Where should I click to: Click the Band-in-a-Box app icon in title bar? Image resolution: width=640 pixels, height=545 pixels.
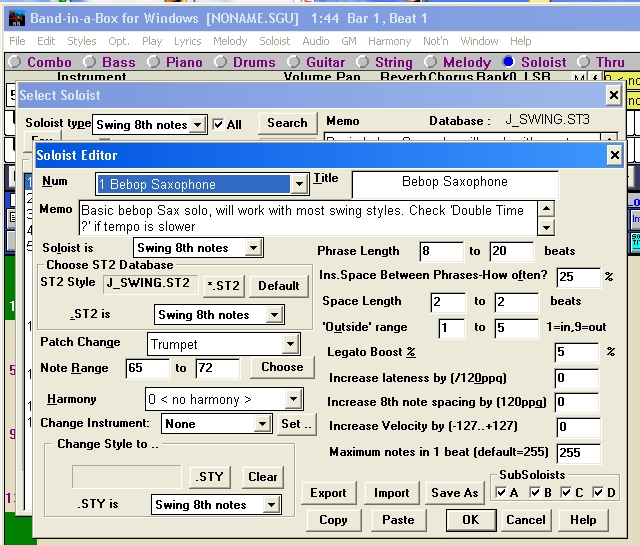pyautogui.click(x=16, y=18)
